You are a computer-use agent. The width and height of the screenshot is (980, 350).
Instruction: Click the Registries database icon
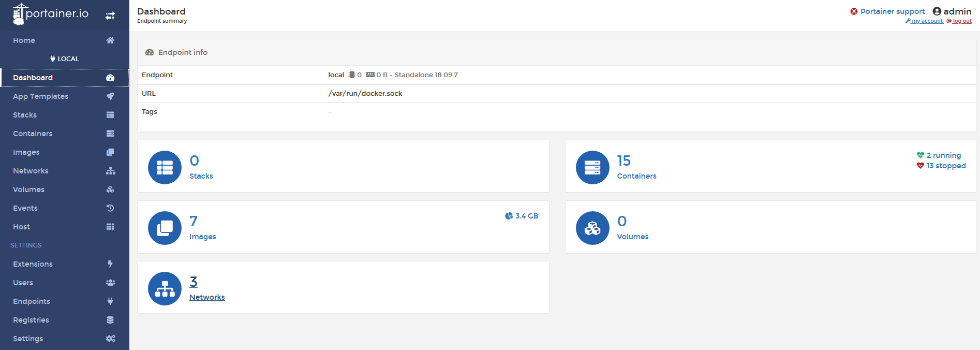click(110, 320)
